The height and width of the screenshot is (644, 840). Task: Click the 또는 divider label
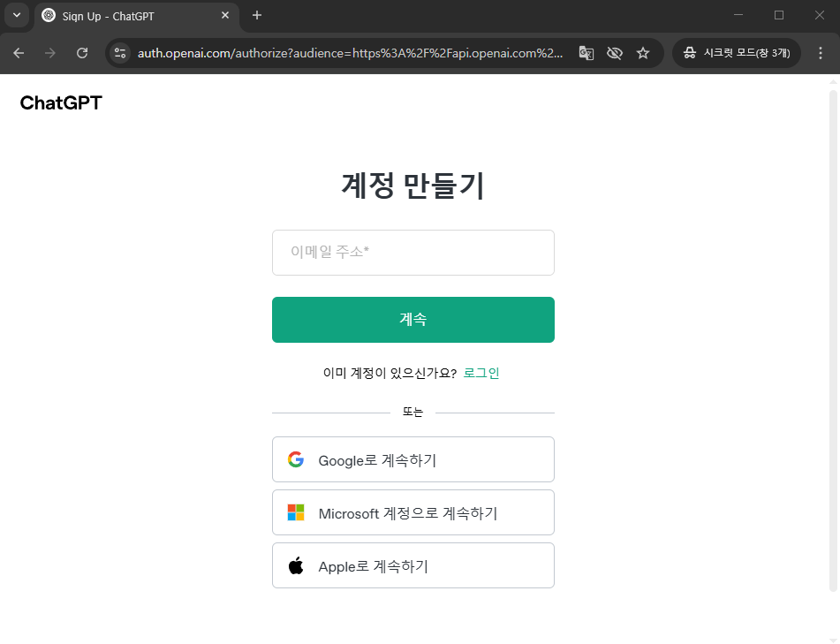(x=413, y=412)
